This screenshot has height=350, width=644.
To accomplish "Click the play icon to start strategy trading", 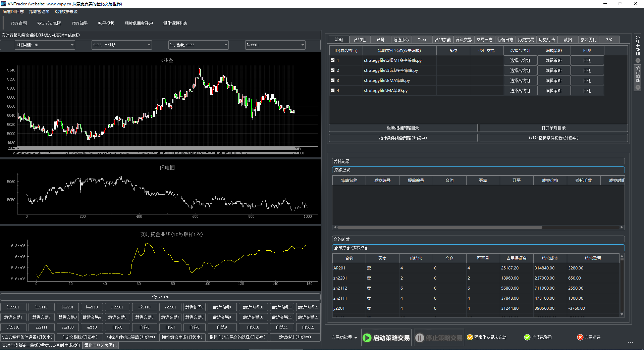I will [x=367, y=338].
